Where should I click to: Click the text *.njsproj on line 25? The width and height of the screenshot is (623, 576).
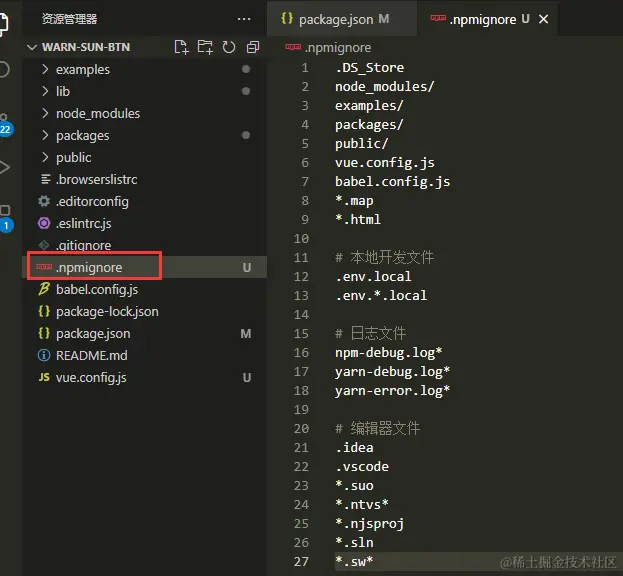[x=370, y=524]
